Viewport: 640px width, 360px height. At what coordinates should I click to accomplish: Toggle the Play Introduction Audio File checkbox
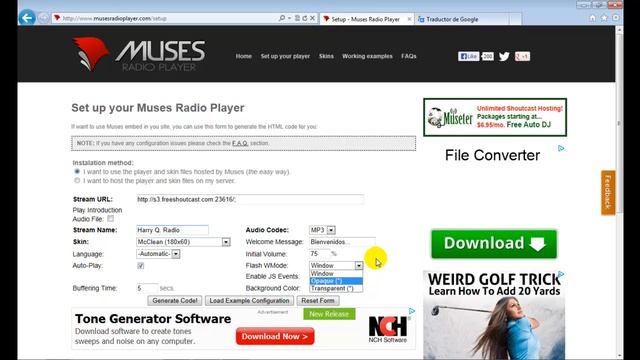tap(111, 219)
